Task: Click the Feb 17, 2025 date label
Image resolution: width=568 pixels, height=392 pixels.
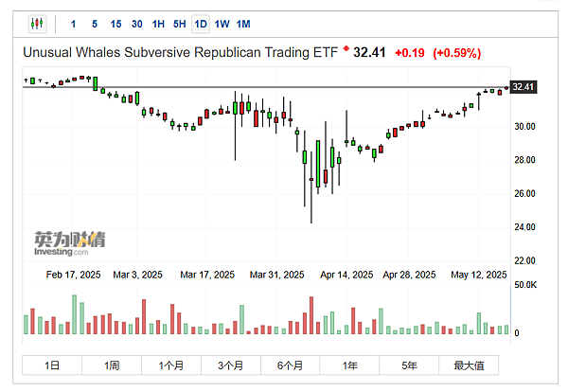Action: [73, 275]
